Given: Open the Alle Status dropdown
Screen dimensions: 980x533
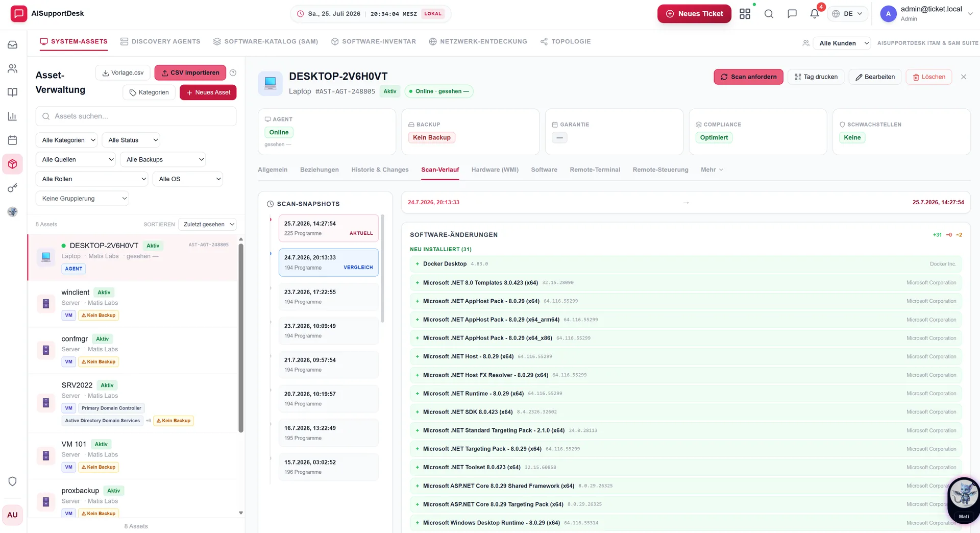Looking at the screenshot, I should pyautogui.click(x=132, y=140).
